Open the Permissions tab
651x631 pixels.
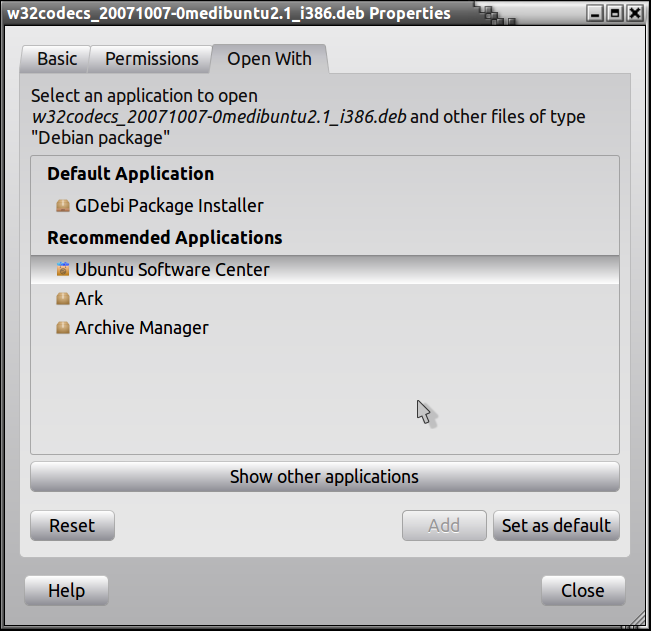tap(152, 59)
